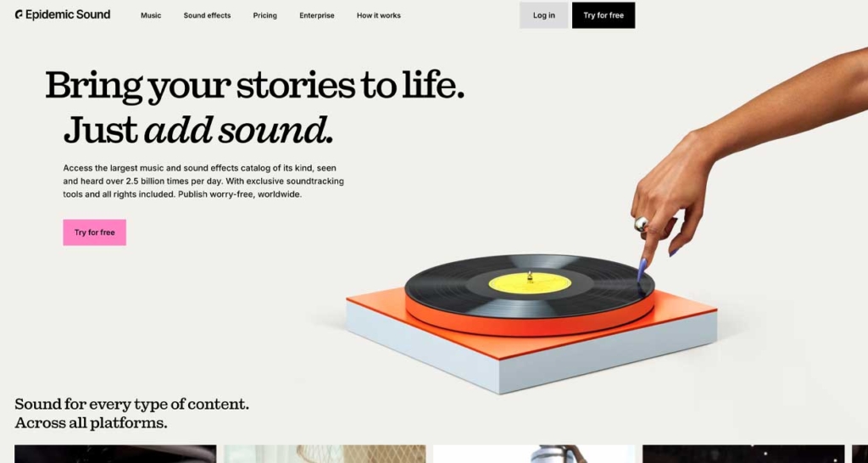
Task: Click the Epidemic Sound logo icon
Action: pos(19,15)
